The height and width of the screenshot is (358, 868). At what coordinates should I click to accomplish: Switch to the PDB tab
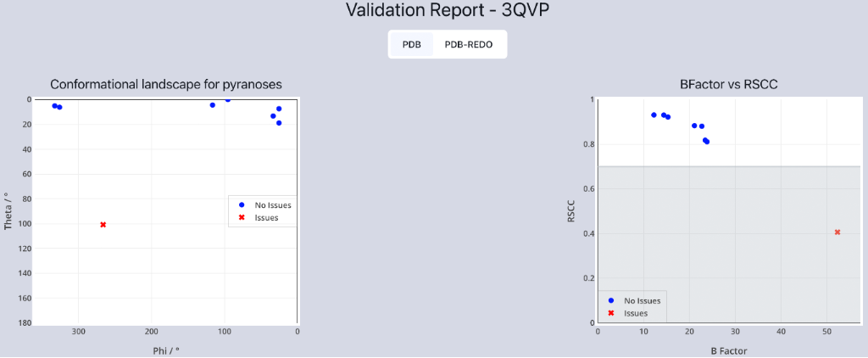pyautogui.click(x=411, y=44)
